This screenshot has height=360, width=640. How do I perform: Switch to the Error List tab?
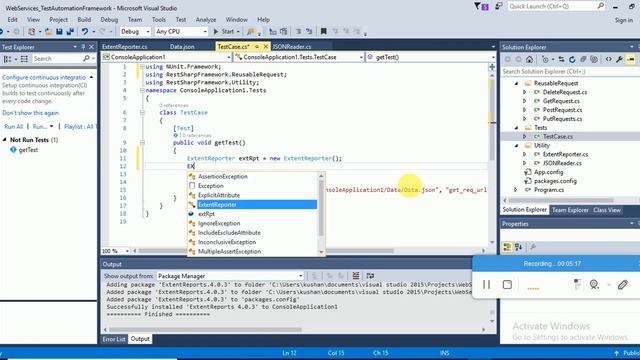pyautogui.click(x=114, y=339)
